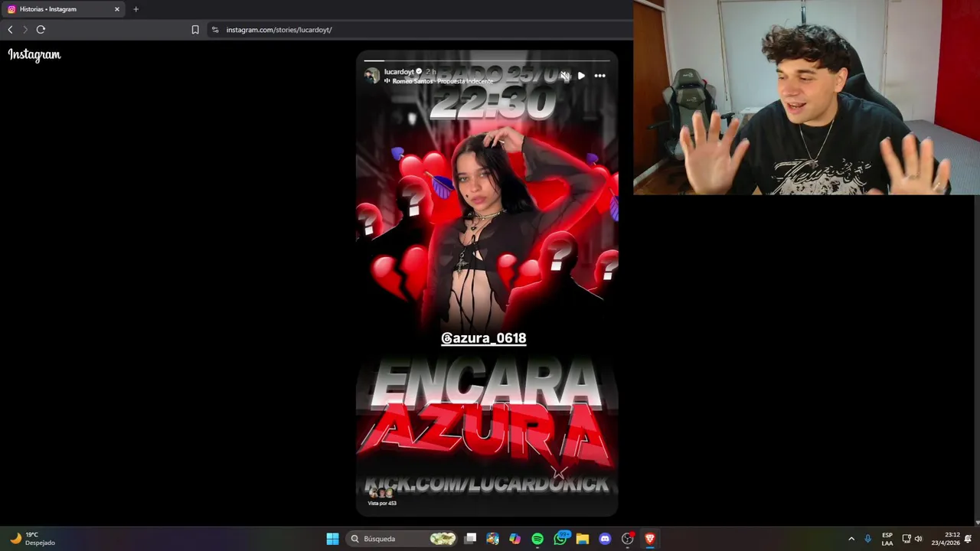Open a new browser tab
The height and width of the screenshot is (551, 980).
136,9
